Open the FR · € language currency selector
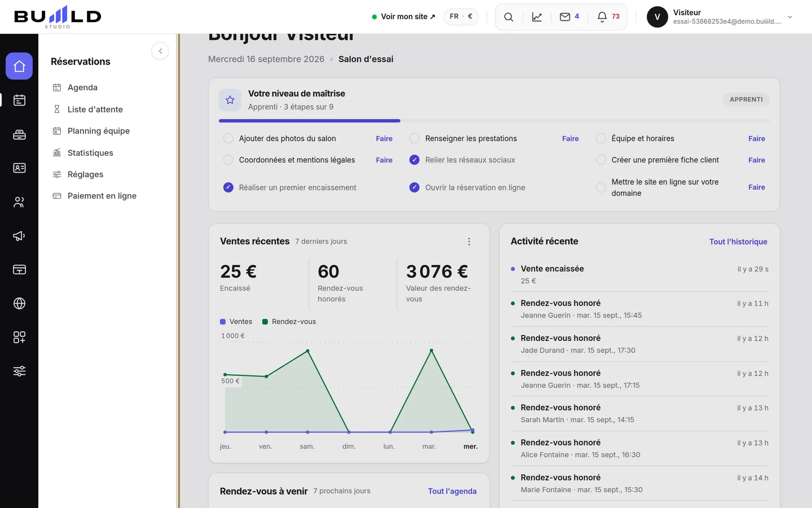Image resolution: width=812 pixels, height=508 pixels. (x=461, y=16)
